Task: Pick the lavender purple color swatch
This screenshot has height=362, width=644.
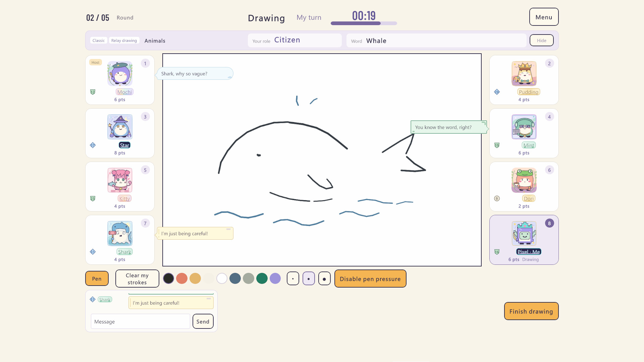Action: pyautogui.click(x=275, y=279)
